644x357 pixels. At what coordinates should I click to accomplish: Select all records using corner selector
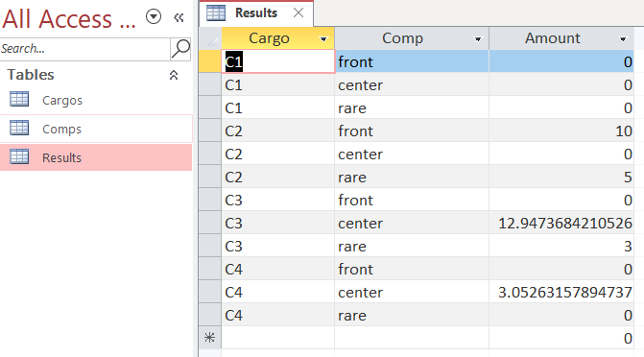click(x=210, y=38)
